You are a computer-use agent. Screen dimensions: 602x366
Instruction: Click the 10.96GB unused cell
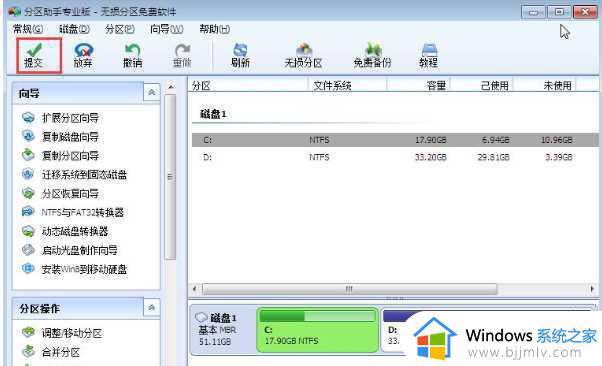click(557, 140)
